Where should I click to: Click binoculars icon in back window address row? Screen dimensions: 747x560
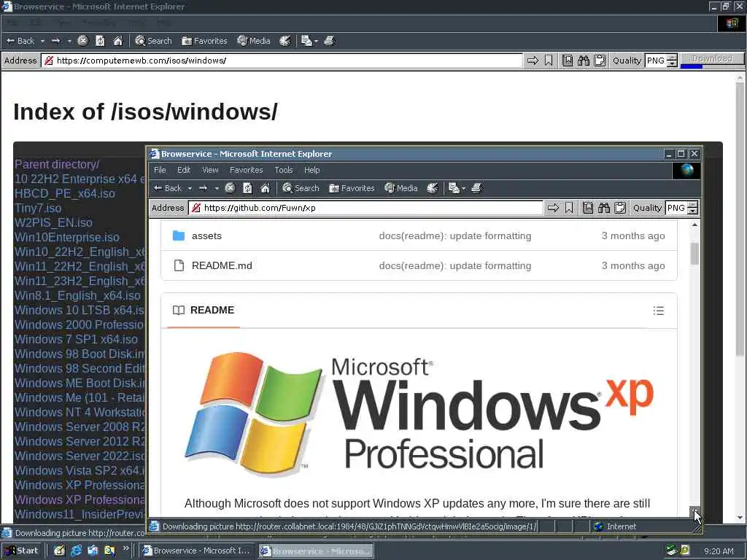(x=584, y=61)
